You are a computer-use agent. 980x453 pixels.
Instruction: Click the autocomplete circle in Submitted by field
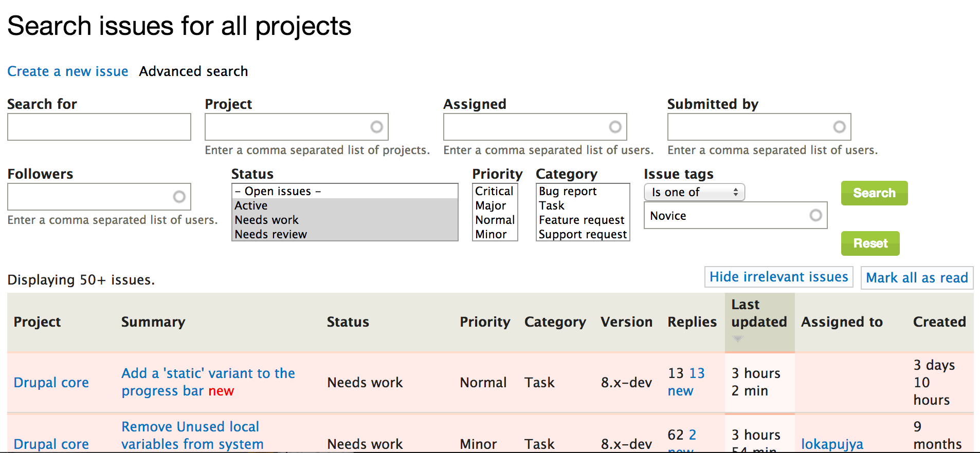(x=840, y=127)
